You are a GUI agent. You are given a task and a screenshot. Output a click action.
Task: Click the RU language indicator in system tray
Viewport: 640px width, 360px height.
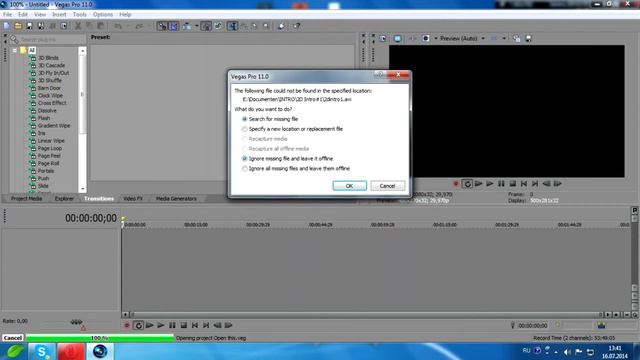[x=527, y=351]
